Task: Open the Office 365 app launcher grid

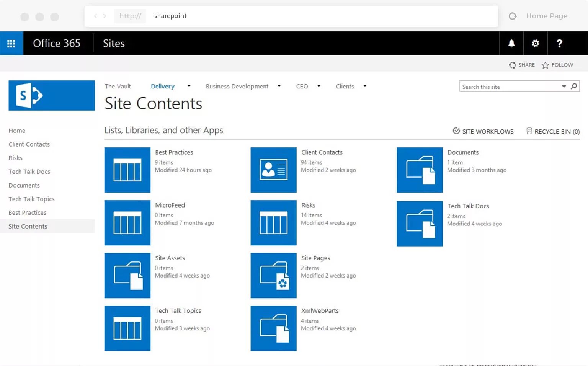Action: (x=11, y=43)
